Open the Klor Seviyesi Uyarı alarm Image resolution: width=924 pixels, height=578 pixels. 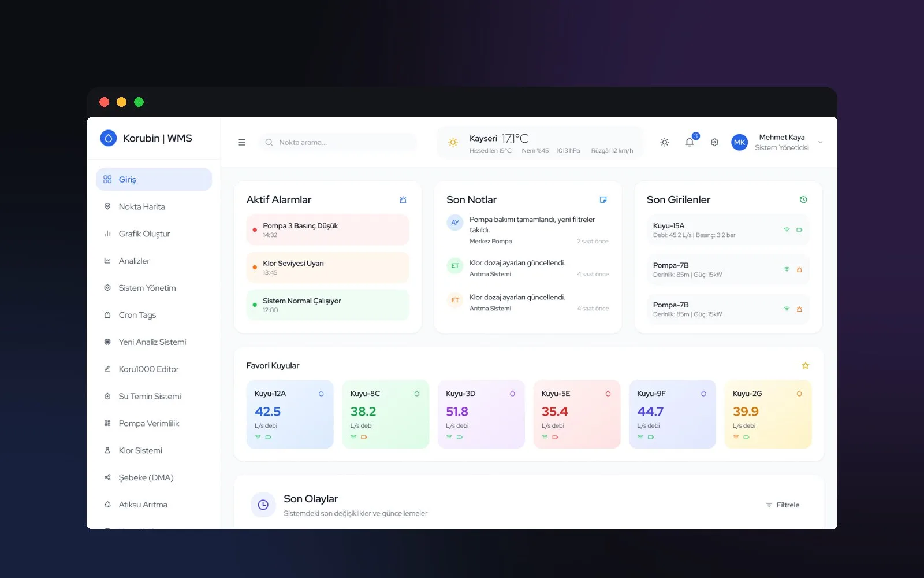click(327, 267)
